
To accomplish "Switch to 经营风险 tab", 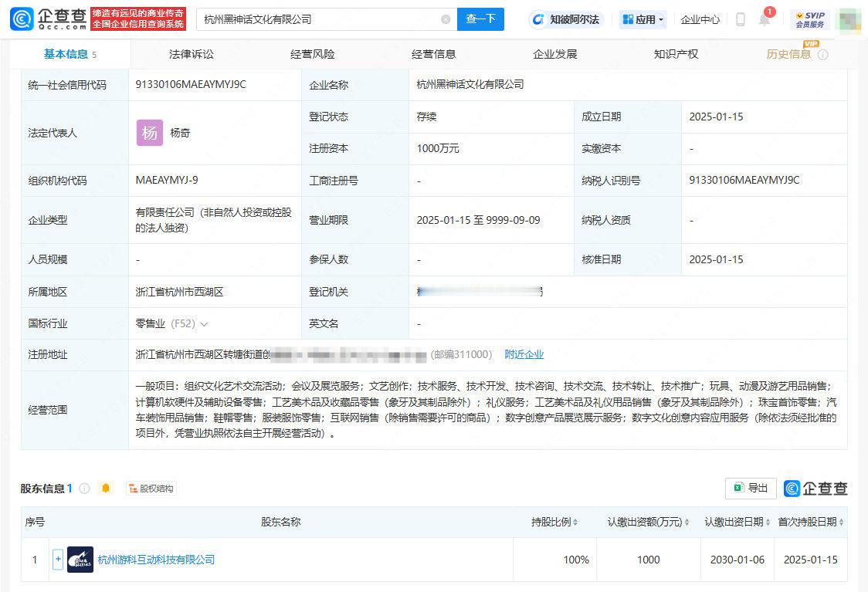I will 312,54.
